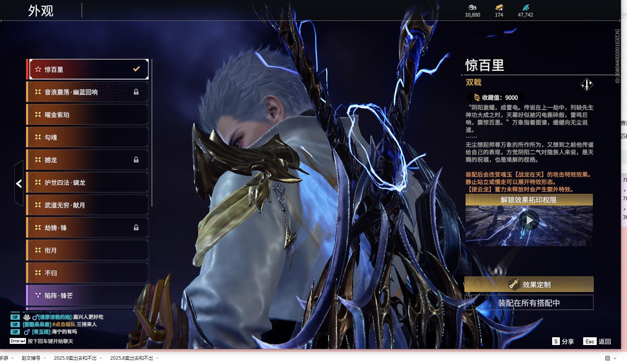Click Esc 返回 to go back
The image size is (627, 364).
(x=597, y=341)
